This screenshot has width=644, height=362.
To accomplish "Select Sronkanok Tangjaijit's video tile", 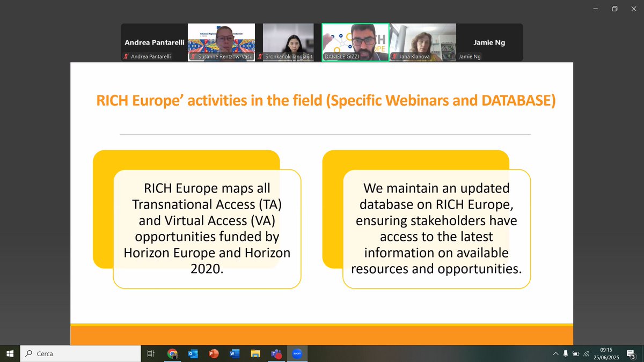I will (288, 42).
